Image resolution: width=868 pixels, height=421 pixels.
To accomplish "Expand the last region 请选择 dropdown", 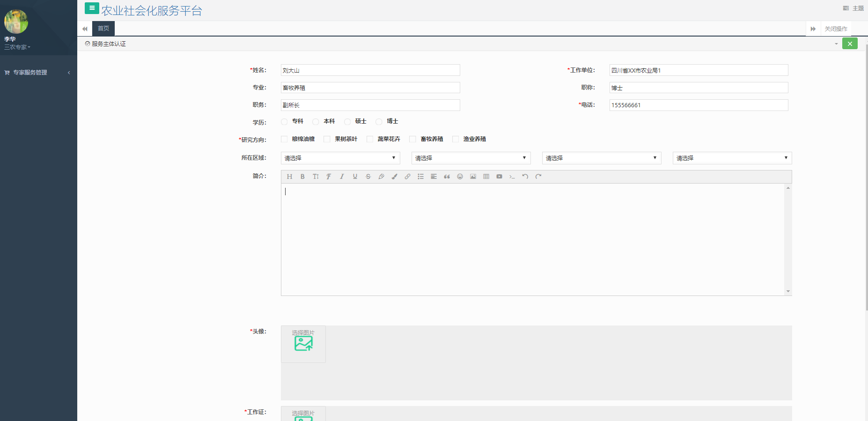I will pos(732,158).
